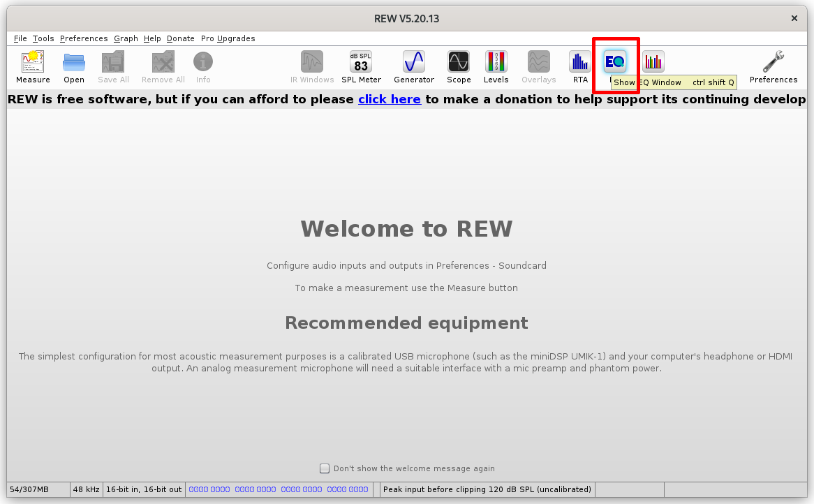Click the "Recommended equipment" heading

(406, 323)
